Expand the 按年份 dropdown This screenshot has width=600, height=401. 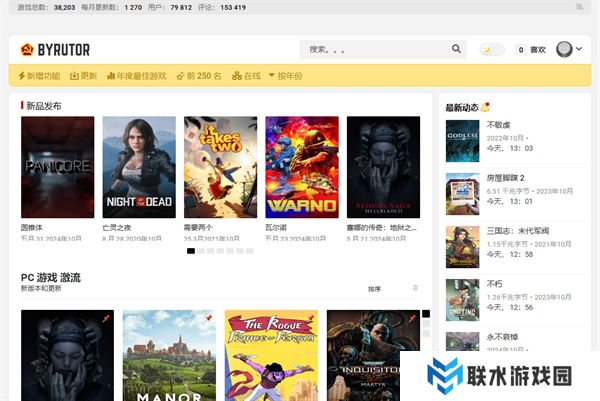(285, 76)
